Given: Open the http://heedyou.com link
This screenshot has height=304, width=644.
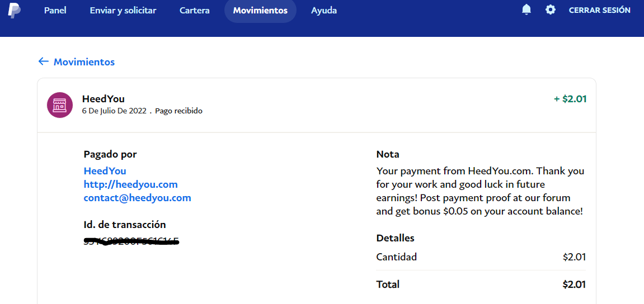Looking at the screenshot, I should tap(130, 184).
